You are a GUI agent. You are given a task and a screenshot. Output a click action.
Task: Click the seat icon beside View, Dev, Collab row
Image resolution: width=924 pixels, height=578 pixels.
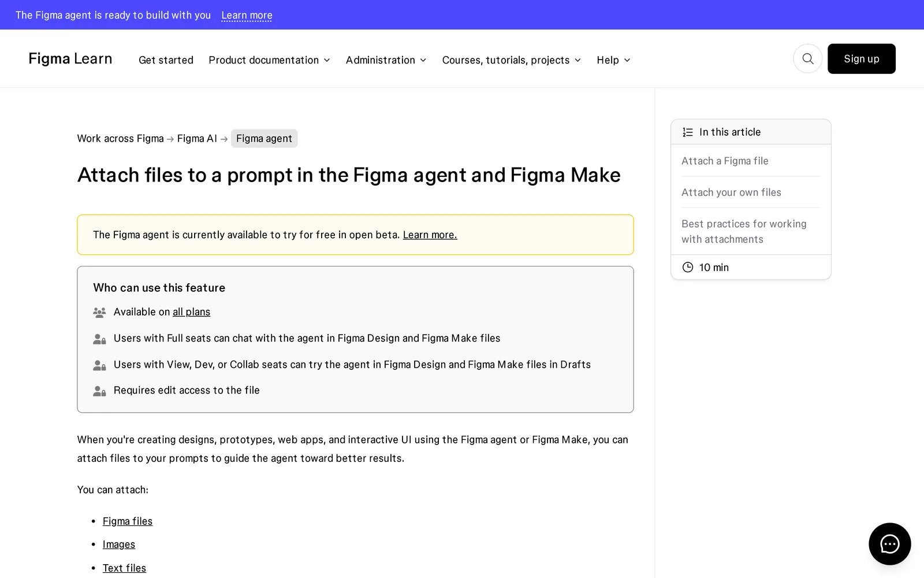(x=99, y=365)
